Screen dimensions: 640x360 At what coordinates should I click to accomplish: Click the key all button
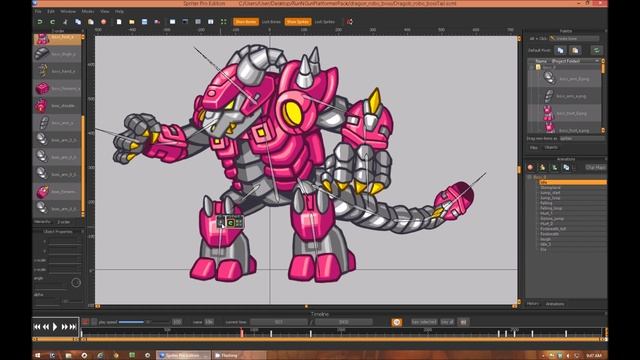(x=447, y=322)
